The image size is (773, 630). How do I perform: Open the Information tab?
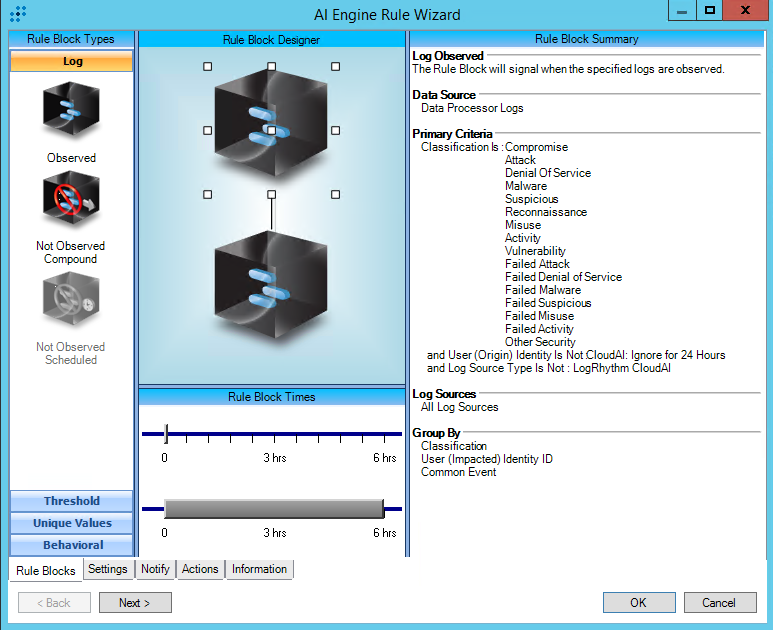tap(259, 569)
